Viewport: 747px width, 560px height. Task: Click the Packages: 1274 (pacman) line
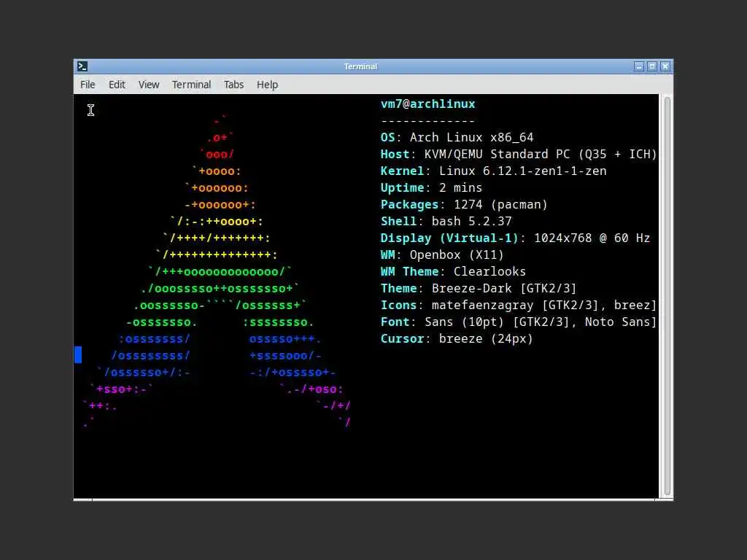(464, 205)
